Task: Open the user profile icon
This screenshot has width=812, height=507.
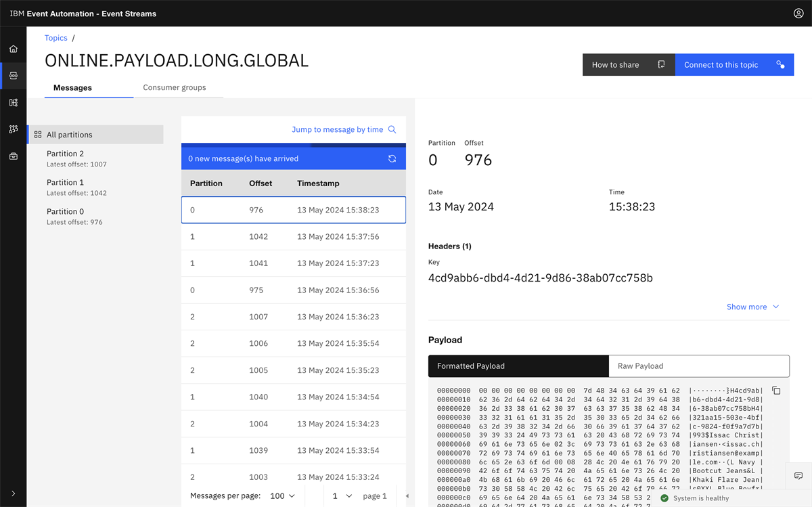Action: click(798, 14)
